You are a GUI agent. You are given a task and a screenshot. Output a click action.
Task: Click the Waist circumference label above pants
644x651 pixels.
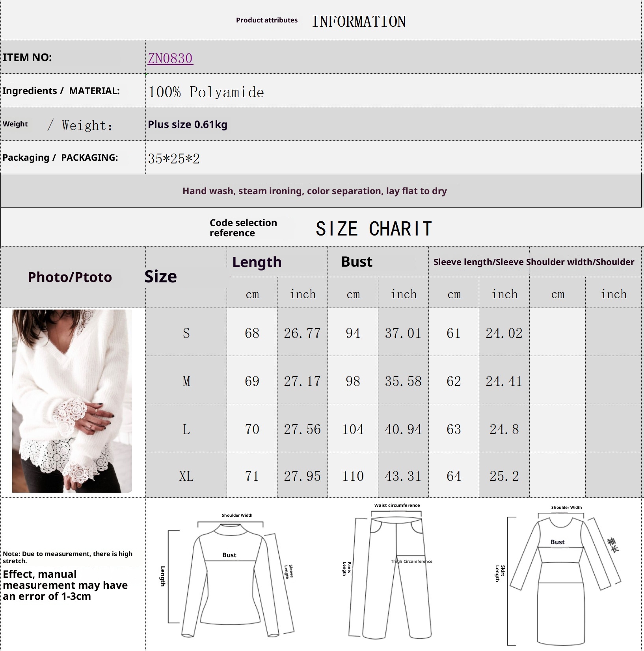click(397, 505)
